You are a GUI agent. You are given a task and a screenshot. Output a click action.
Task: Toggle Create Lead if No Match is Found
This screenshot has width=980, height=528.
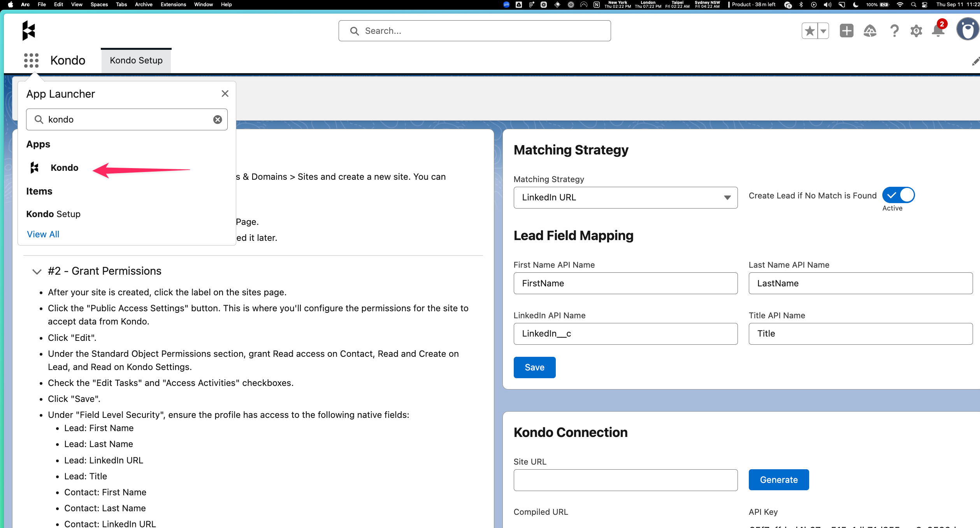(x=898, y=195)
